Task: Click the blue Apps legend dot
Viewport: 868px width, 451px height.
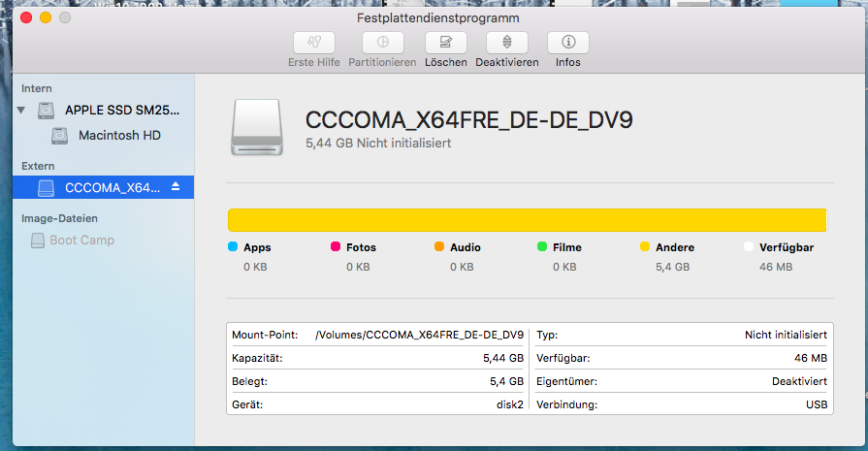Action: (233, 247)
